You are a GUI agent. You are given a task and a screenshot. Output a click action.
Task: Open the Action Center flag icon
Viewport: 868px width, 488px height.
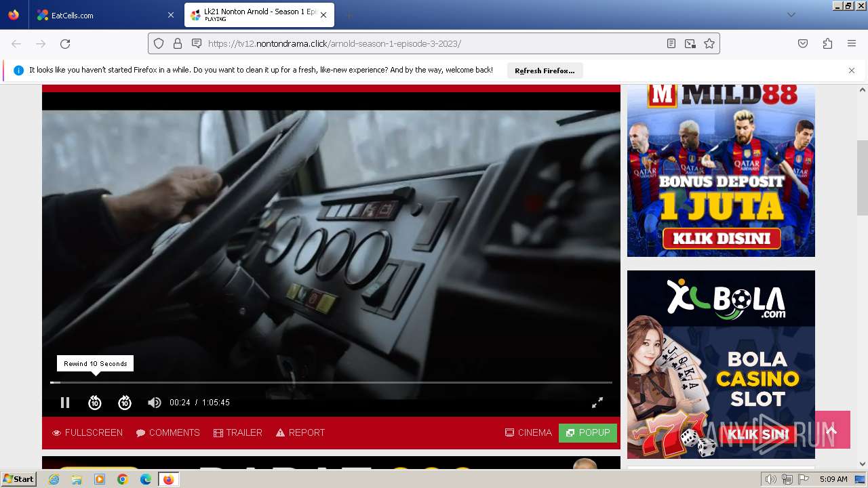[x=804, y=479]
